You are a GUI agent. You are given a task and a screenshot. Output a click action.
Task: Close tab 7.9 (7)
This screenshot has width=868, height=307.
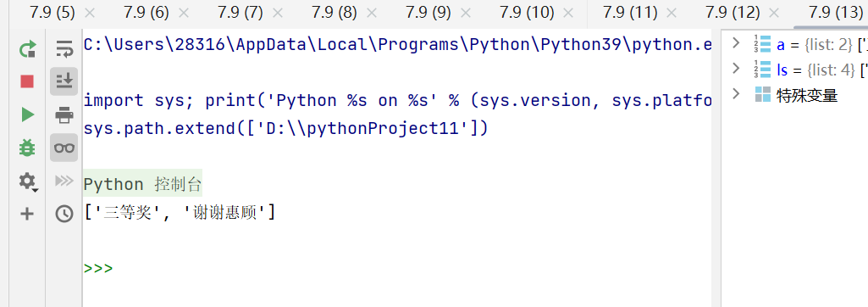click(x=278, y=13)
